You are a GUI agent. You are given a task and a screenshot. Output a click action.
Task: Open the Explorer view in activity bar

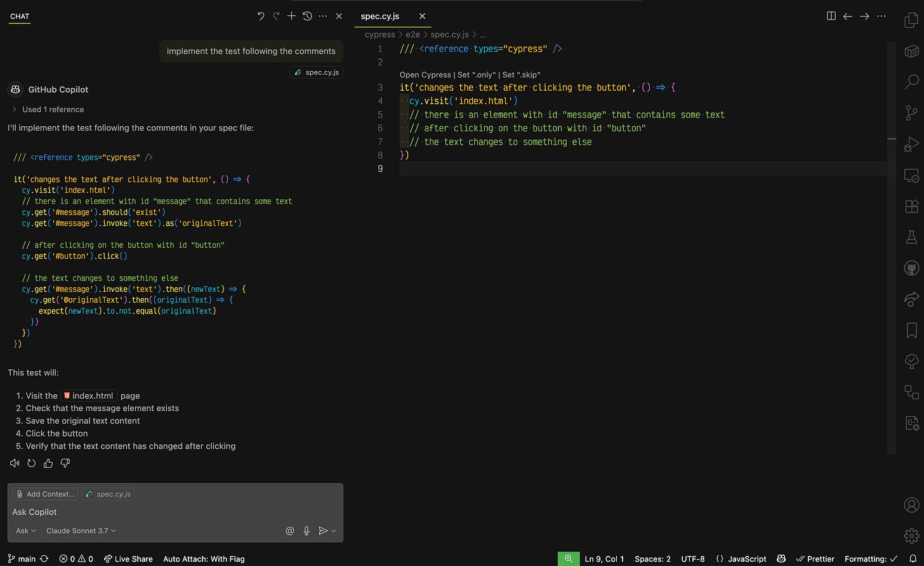pyautogui.click(x=911, y=21)
